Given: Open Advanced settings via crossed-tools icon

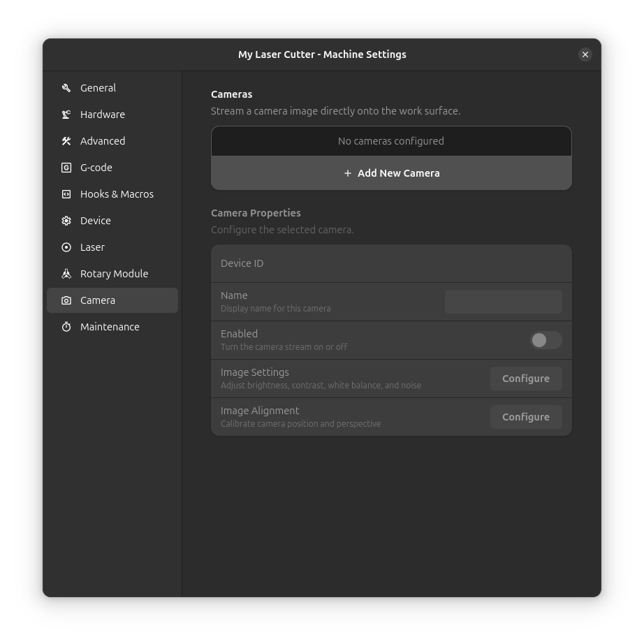Looking at the screenshot, I should [x=66, y=141].
